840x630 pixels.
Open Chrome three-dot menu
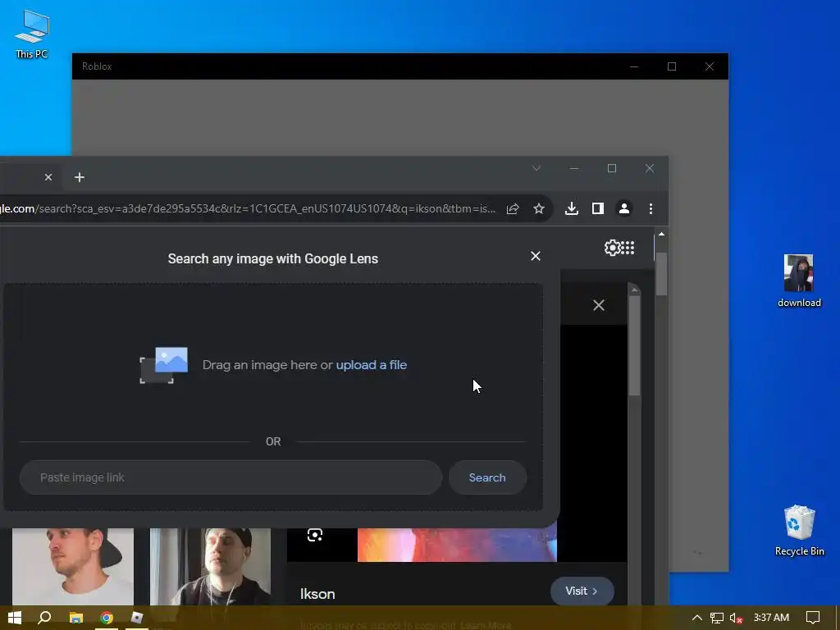click(651, 209)
